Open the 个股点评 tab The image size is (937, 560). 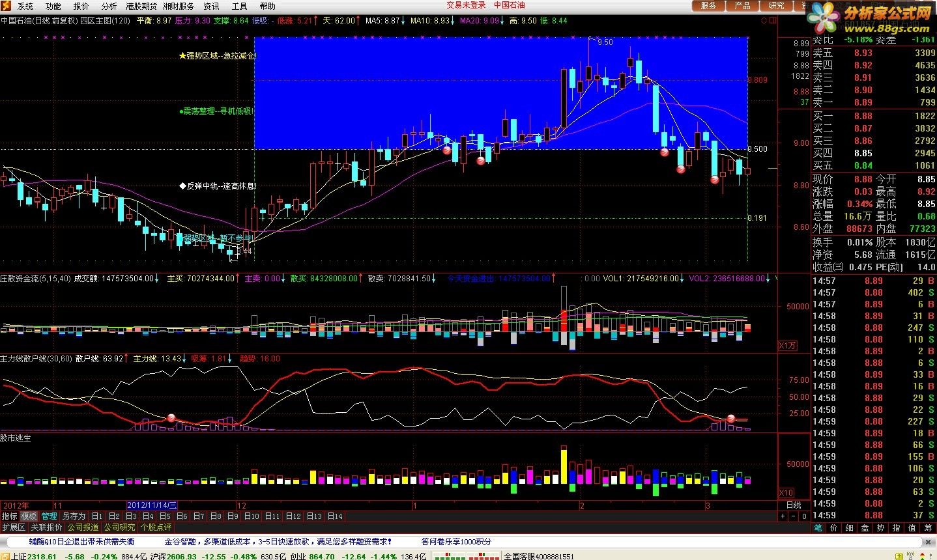pyautogui.click(x=156, y=527)
